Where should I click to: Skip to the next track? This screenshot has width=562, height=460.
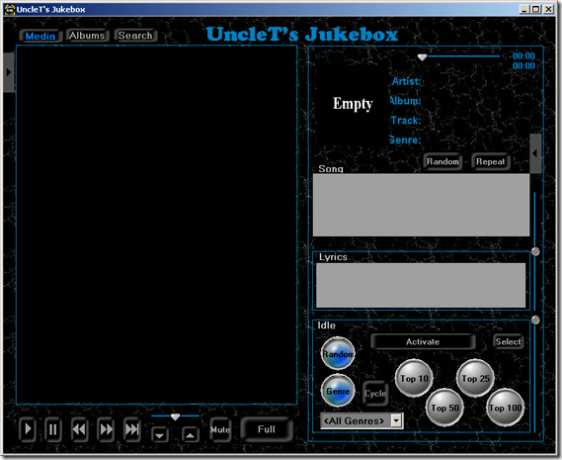[x=132, y=429]
